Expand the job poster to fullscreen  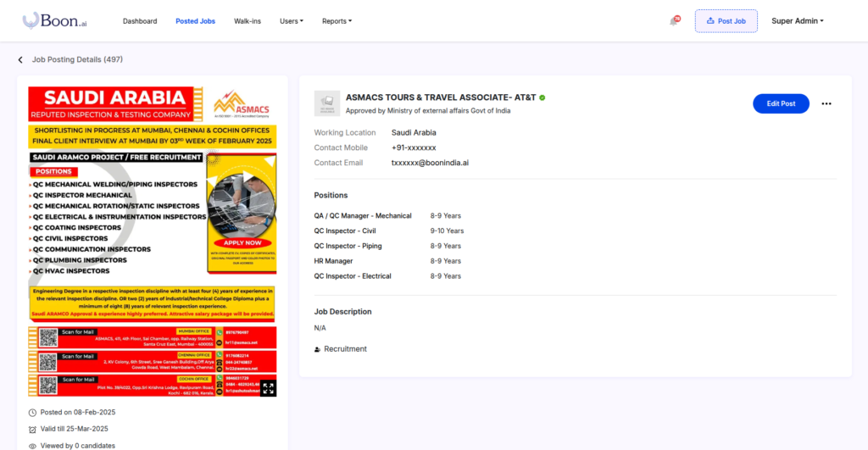point(268,388)
